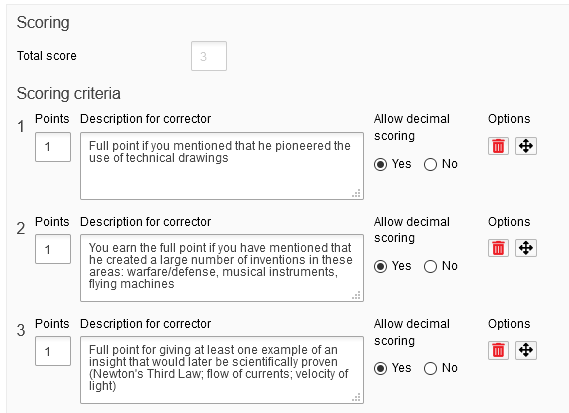Image resolution: width=569 pixels, height=413 pixels.
Task: Click the move icon for criterion 1
Action: pyautogui.click(x=526, y=146)
